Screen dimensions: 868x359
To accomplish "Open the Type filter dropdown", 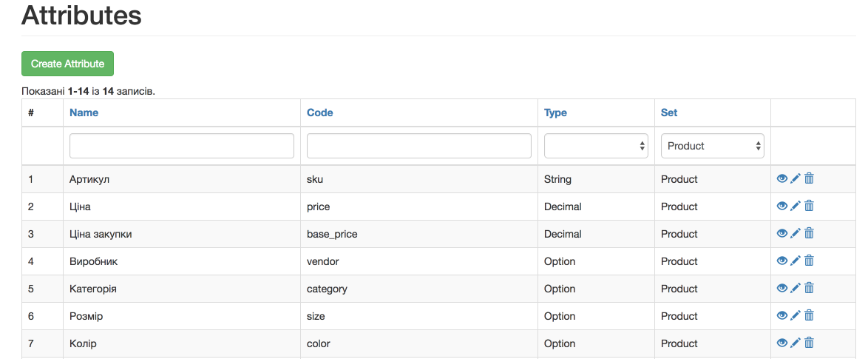I will 596,146.
